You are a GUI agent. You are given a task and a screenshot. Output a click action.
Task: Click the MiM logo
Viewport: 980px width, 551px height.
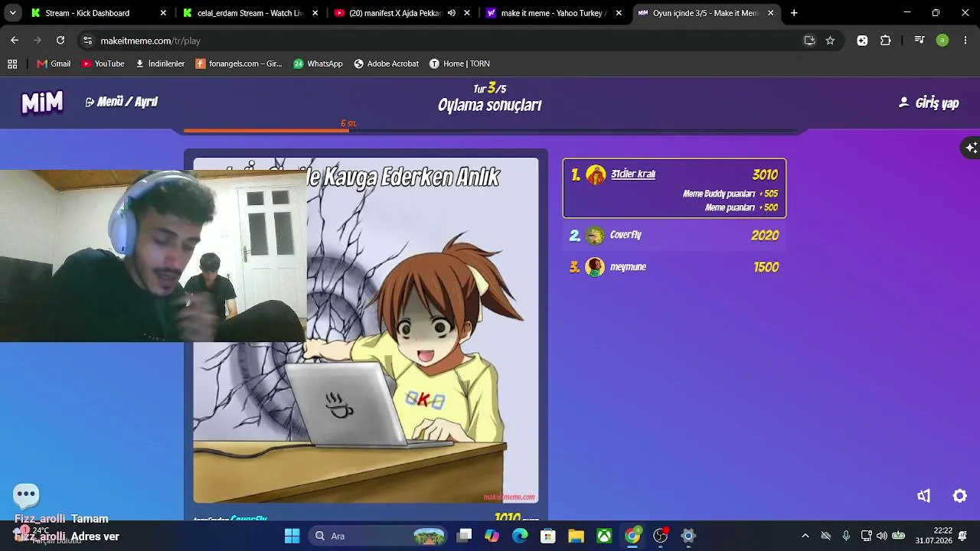(x=42, y=103)
